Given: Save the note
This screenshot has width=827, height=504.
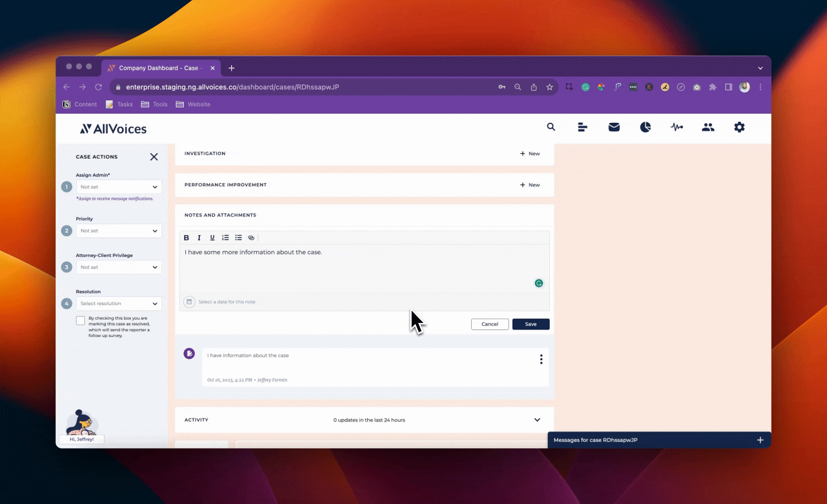Looking at the screenshot, I should click(531, 324).
